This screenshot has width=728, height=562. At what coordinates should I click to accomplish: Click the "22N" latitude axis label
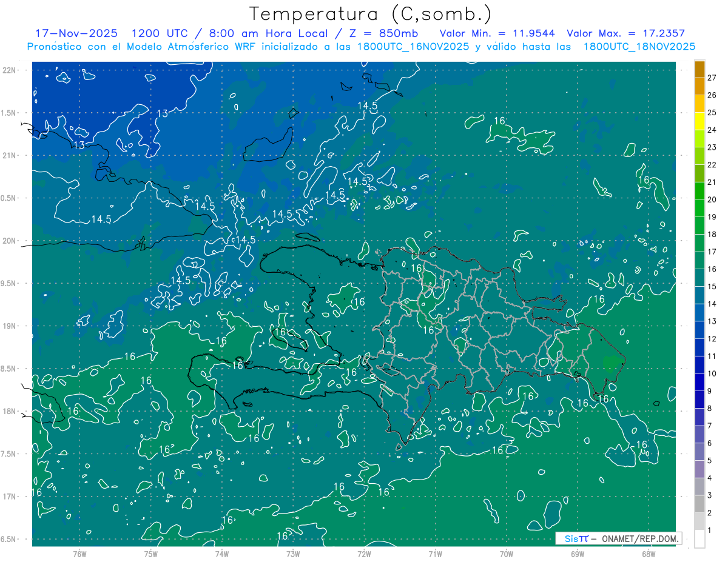(x=9, y=70)
